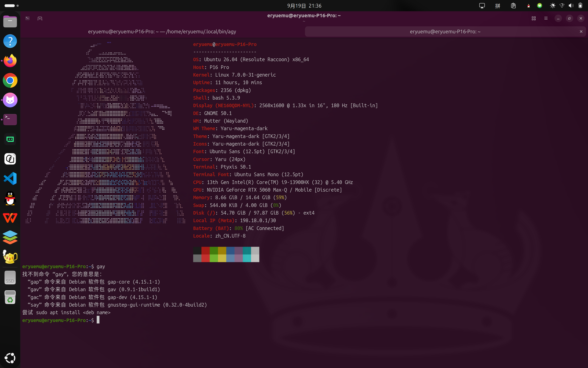The width and height of the screenshot is (588, 368).
Task: Launch Visual Studio Code from the dock
Action: point(10,178)
